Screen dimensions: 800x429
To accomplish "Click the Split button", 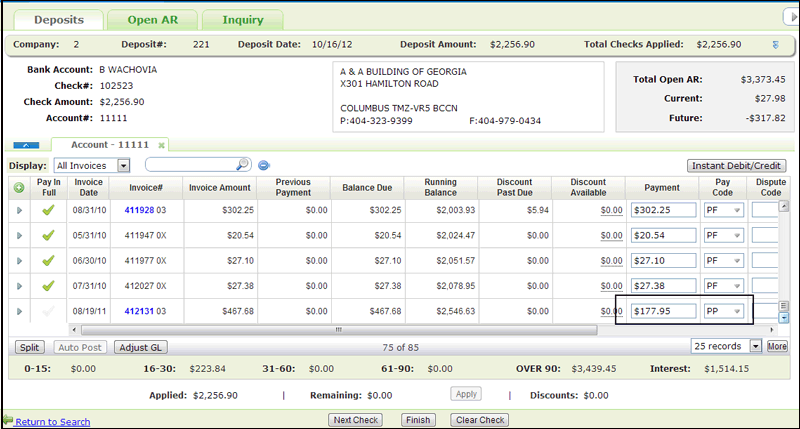I will point(30,347).
